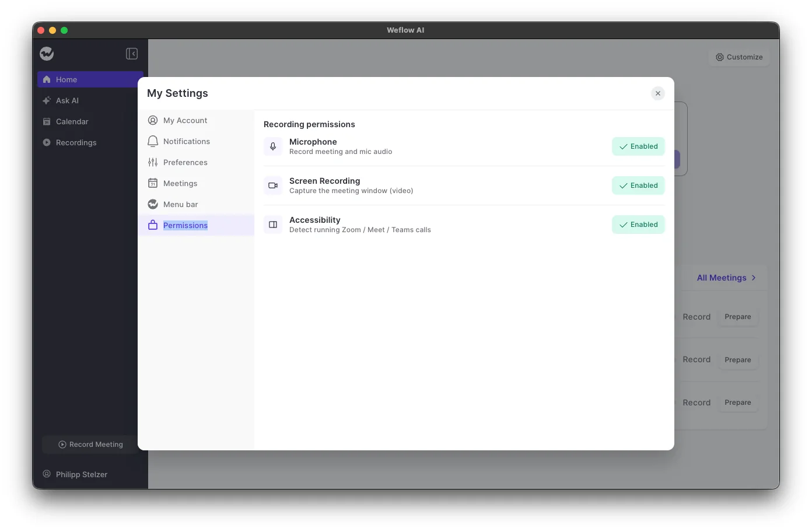Click the Weflow logo icon
The image size is (812, 532).
(x=47, y=54)
